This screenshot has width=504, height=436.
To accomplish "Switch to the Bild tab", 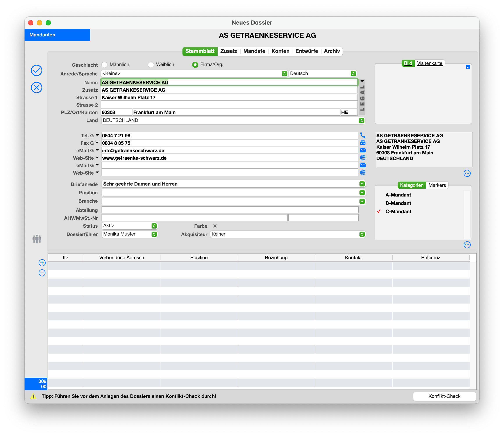I will tap(408, 63).
